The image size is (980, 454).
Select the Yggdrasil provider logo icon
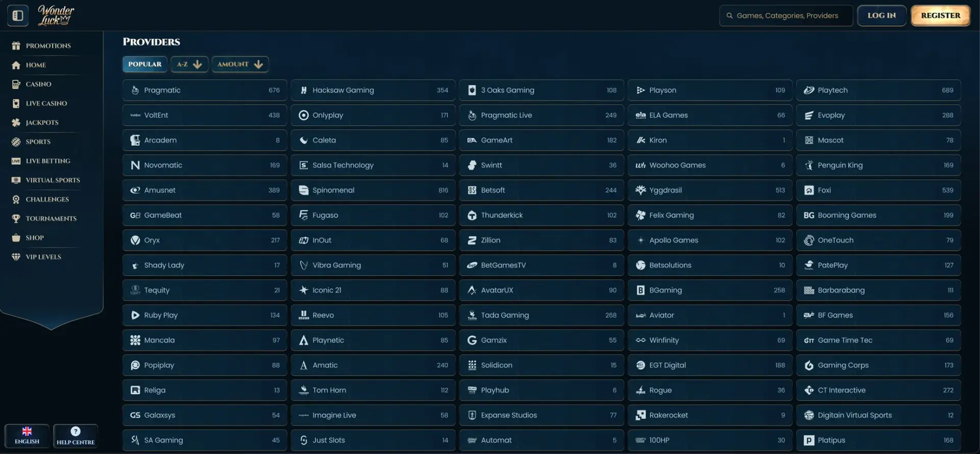click(640, 190)
